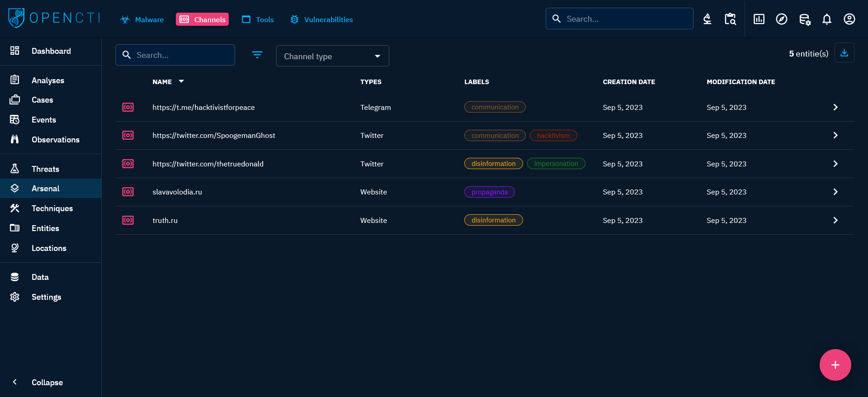Open the investigations compass icon
This screenshot has height=397, width=868.
tap(781, 19)
